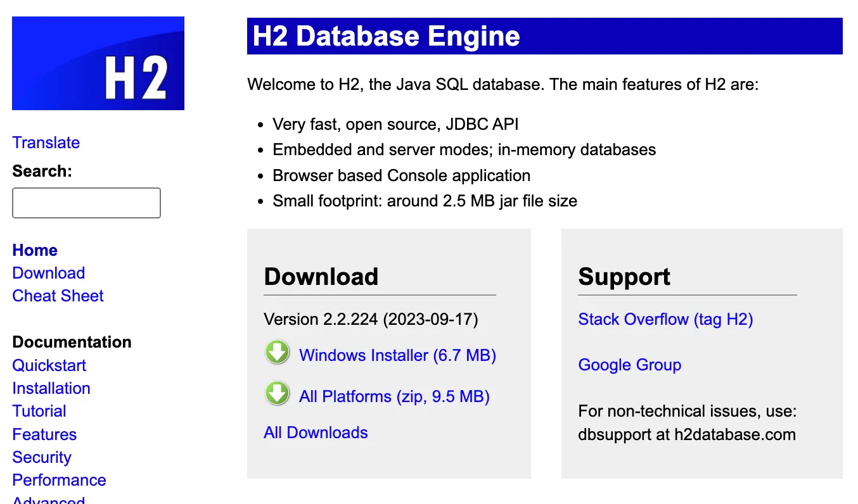Open the Installation documentation link
Viewport: 858px width, 504px height.
[51, 388]
